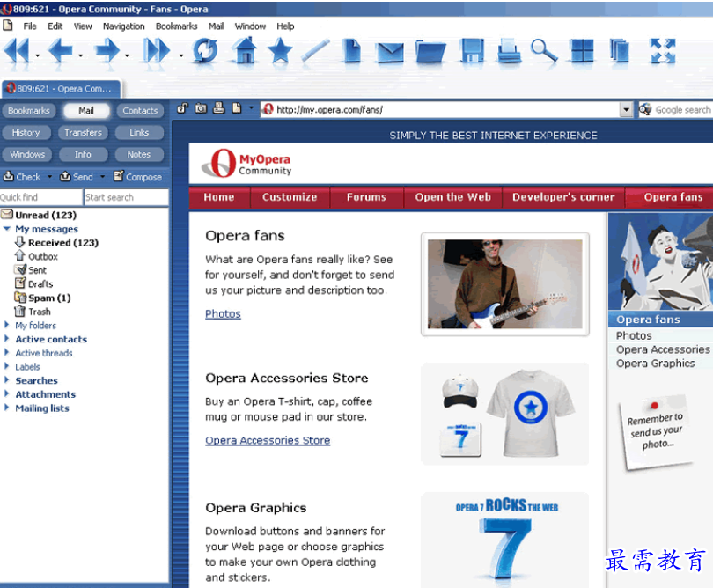Screen dimensions: 713x588
Task: Open bookmarks with the star icon
Action: [280, 50]
